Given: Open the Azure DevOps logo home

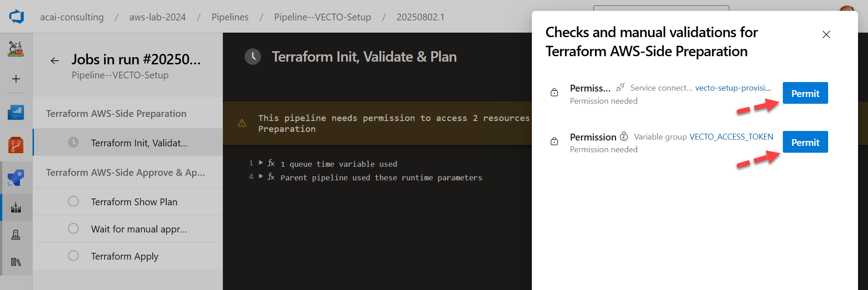Looking at the screenshot, I should pos(16,17).
